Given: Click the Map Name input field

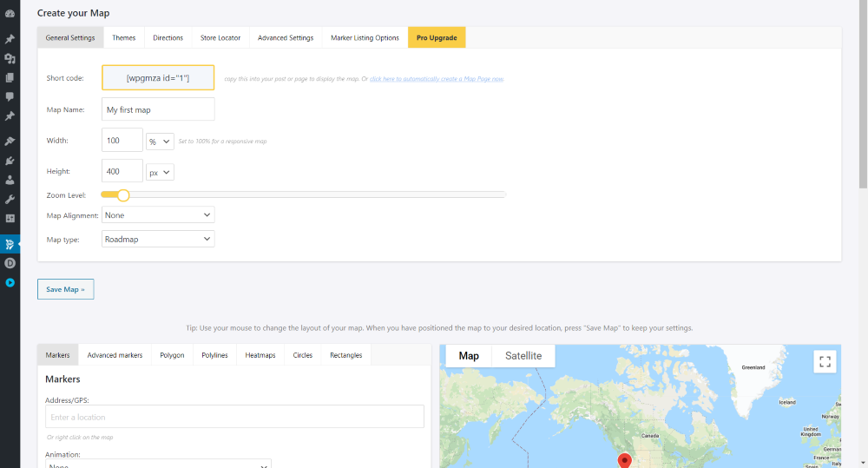Looking at the screenshot, I should (158, 109).
